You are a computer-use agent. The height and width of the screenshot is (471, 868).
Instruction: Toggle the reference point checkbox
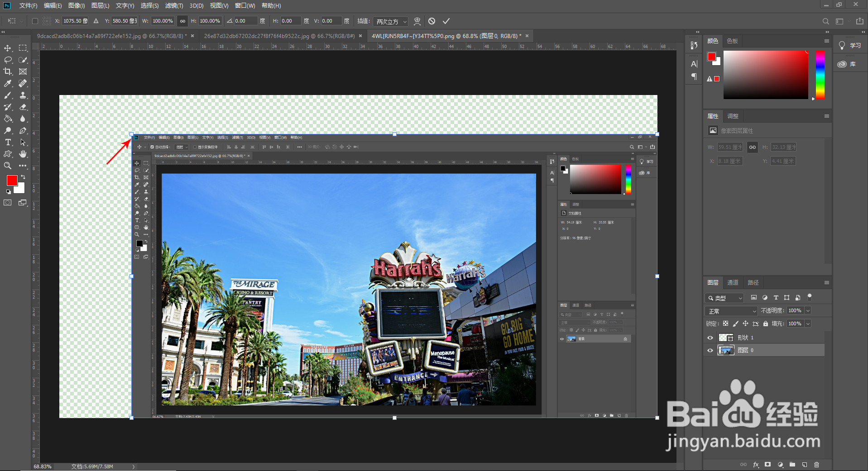[x=35, y=21]
